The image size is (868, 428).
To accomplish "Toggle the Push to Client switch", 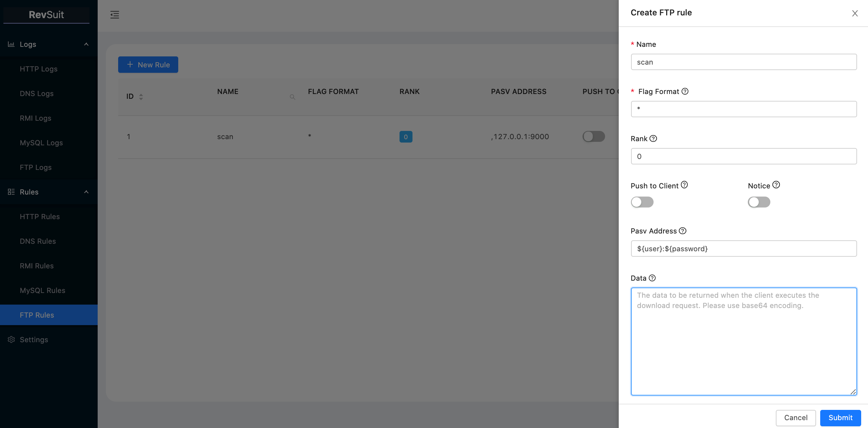I will tap(642, 202).
